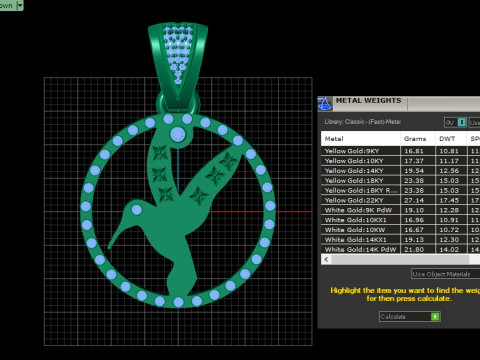Image resolution: width=480 pixels, height=360 pixels.
Task: Click the 21.80 grams value
Action: point(414,249)
